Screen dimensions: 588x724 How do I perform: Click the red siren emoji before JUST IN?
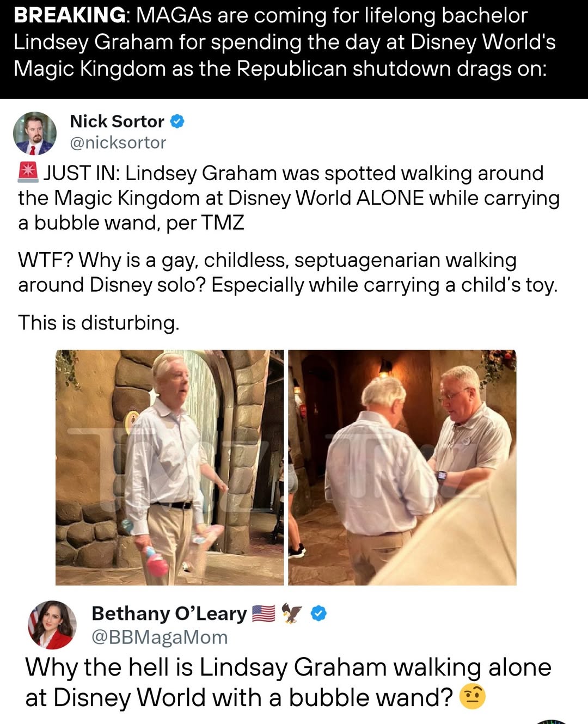[x=28, y=172]
